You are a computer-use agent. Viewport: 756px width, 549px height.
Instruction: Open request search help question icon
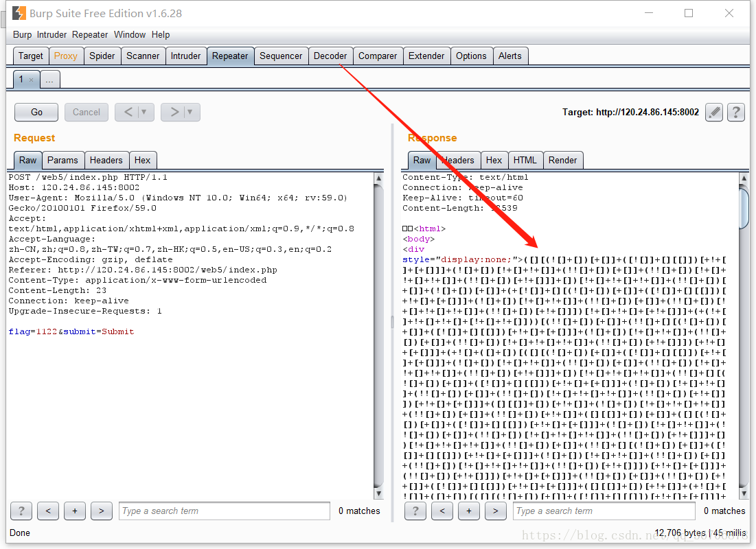[21, 511]
